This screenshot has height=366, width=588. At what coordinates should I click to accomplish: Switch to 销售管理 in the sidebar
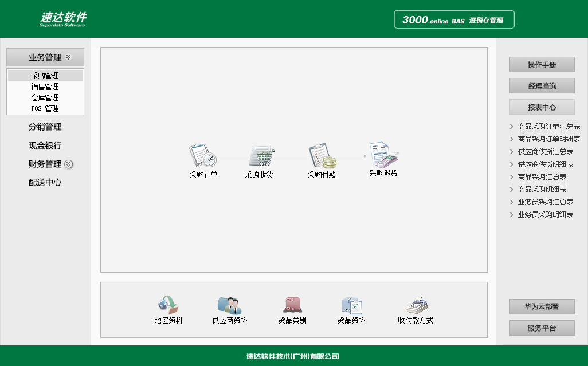tap(44, 86)
